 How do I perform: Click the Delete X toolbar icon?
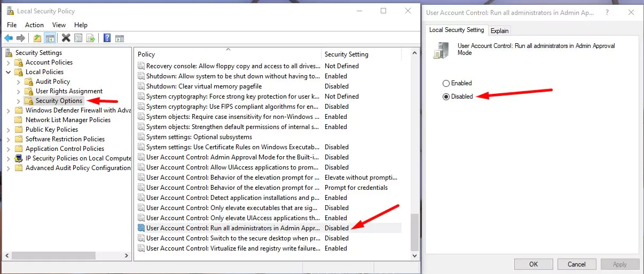(x=66, y=38)
